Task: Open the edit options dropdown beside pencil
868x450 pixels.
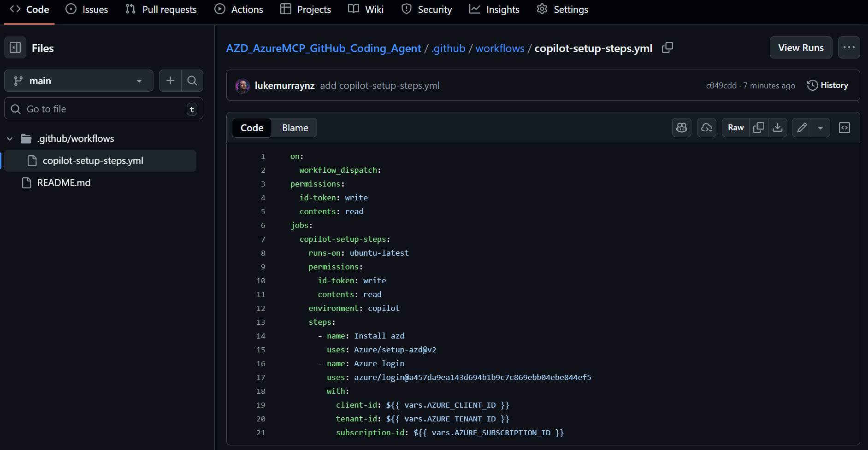Action: (x=820, y=128)
